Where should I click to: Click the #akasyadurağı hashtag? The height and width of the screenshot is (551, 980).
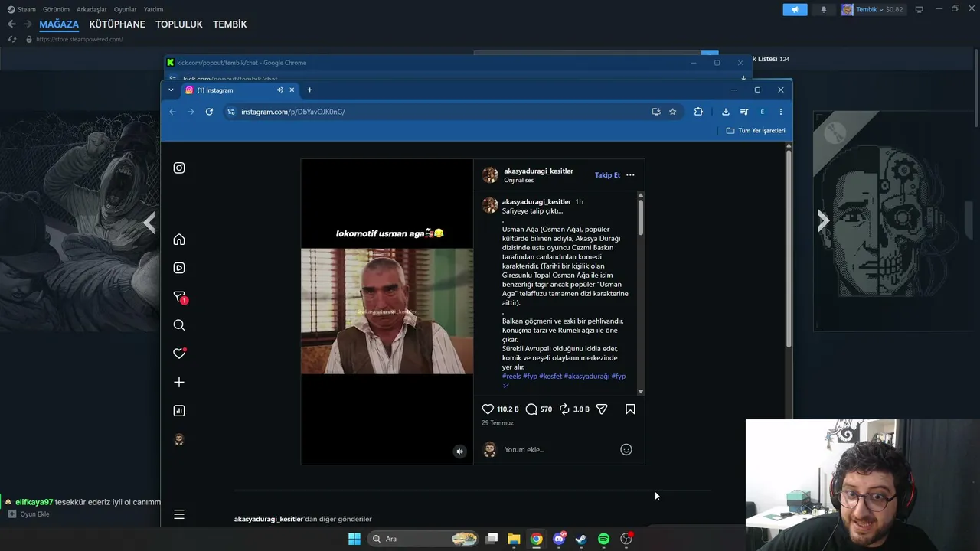[587, 377]
